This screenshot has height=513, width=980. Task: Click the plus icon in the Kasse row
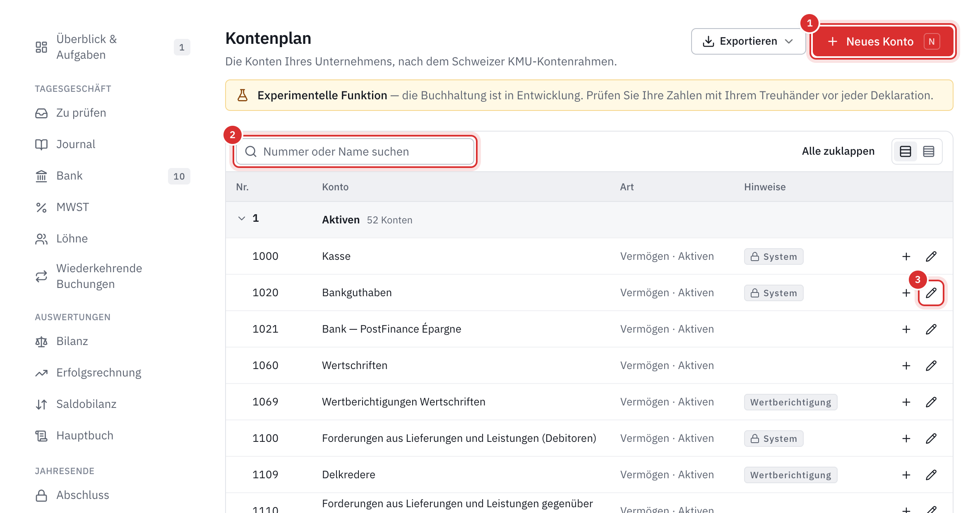point(906,256)
